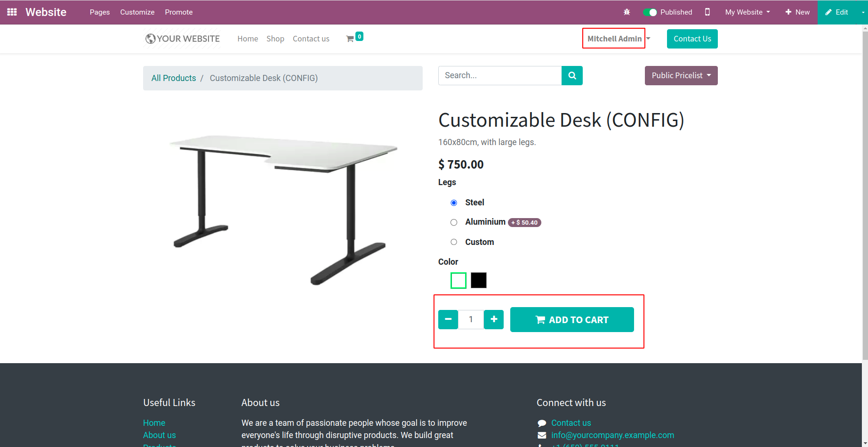Open the Promote menu
This screenshot has width=868, height=447.
[178, 12]
